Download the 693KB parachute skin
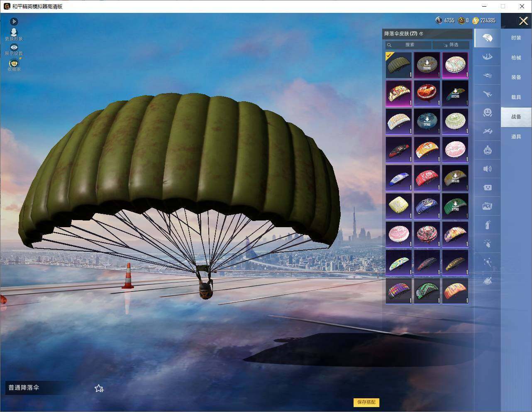532x412 pixels. point(455,93)
